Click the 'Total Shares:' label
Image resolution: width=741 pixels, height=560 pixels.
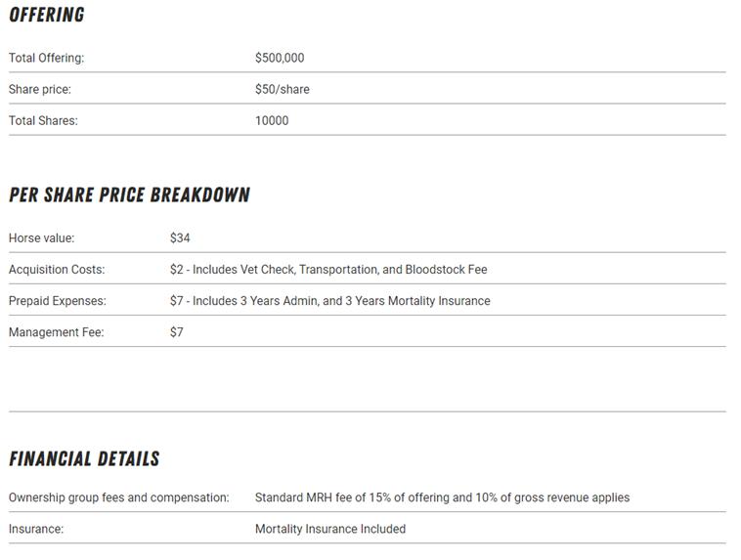[43, 120]
